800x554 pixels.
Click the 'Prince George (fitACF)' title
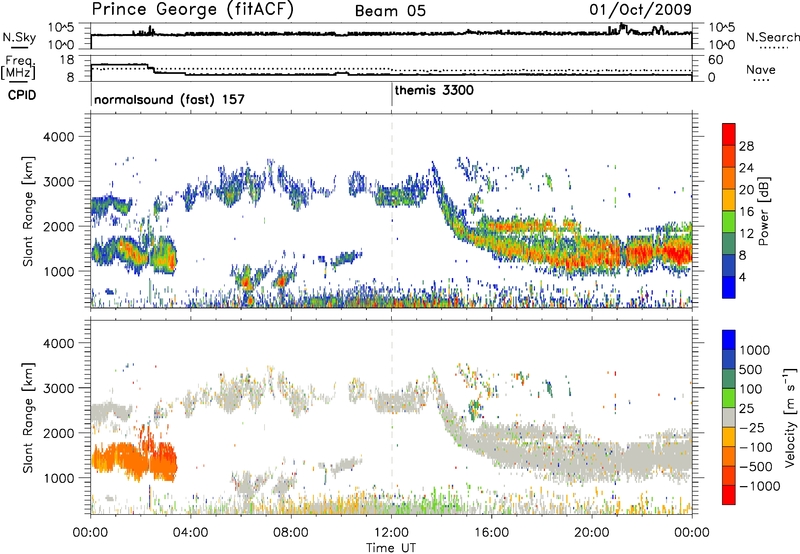pyautogui.click(x=193, y=10)
